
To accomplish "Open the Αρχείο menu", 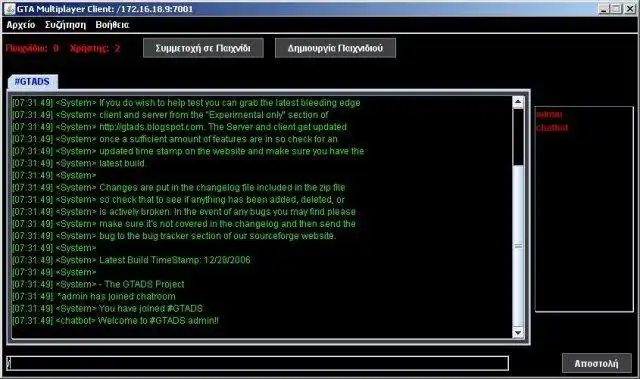I will 21,25.
